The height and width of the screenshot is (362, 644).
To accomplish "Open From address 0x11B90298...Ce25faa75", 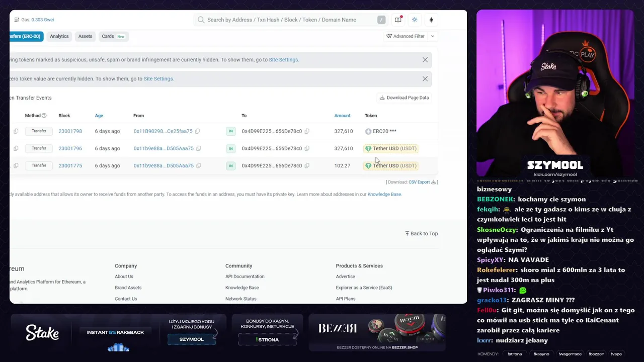I will pos(163,131).
